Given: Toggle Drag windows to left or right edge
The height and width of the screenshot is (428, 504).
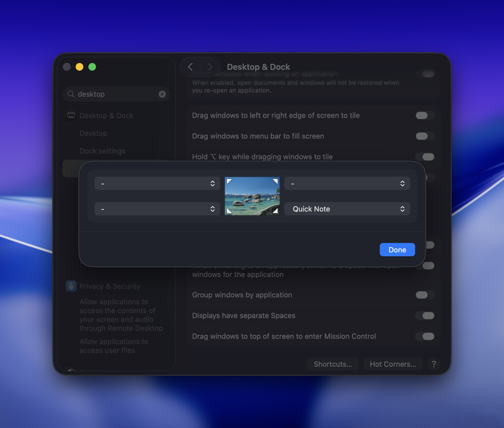Looking at the screenshot, I should click(x=425, y=115).
